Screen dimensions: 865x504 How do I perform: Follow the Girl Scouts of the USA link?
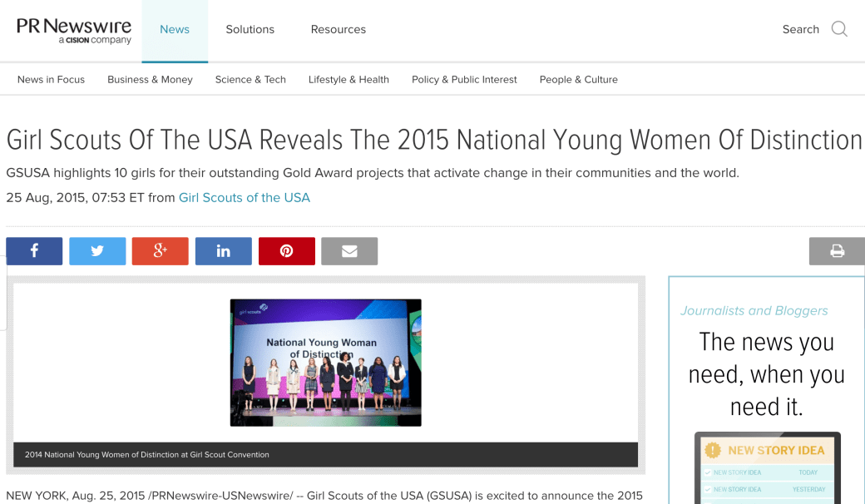(x=245, y=198)
